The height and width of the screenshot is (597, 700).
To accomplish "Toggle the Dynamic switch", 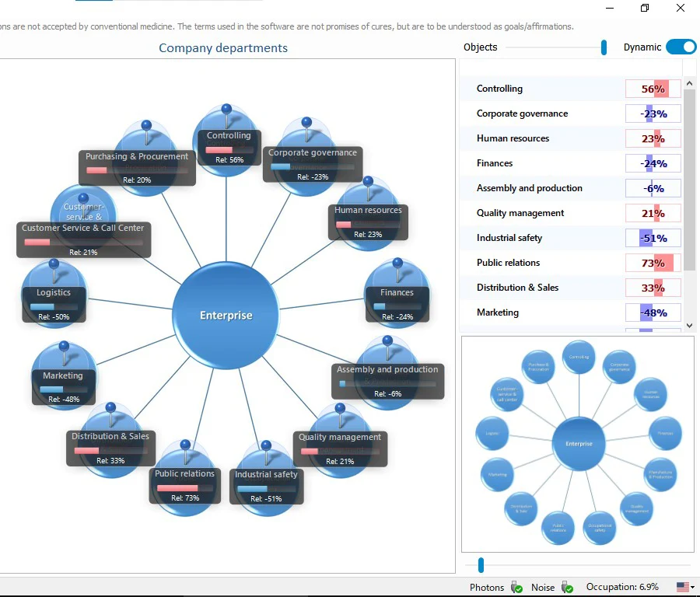I will tap(681, 47).
